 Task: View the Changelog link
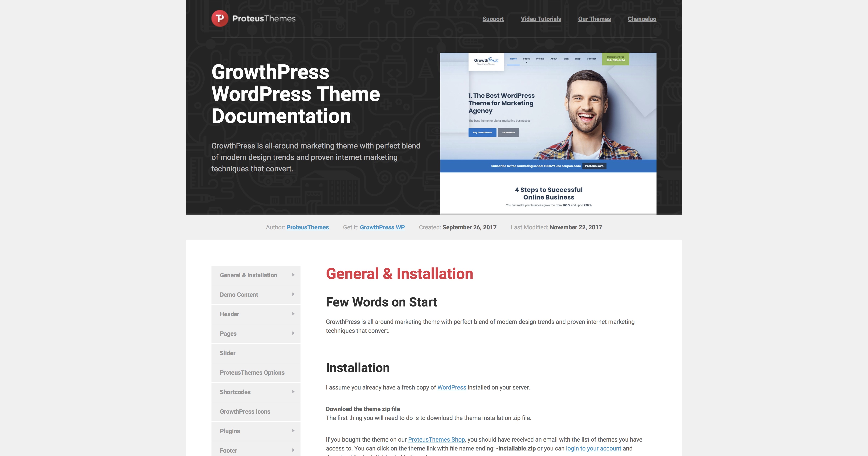pyautogui.click(x=642, y=19)
